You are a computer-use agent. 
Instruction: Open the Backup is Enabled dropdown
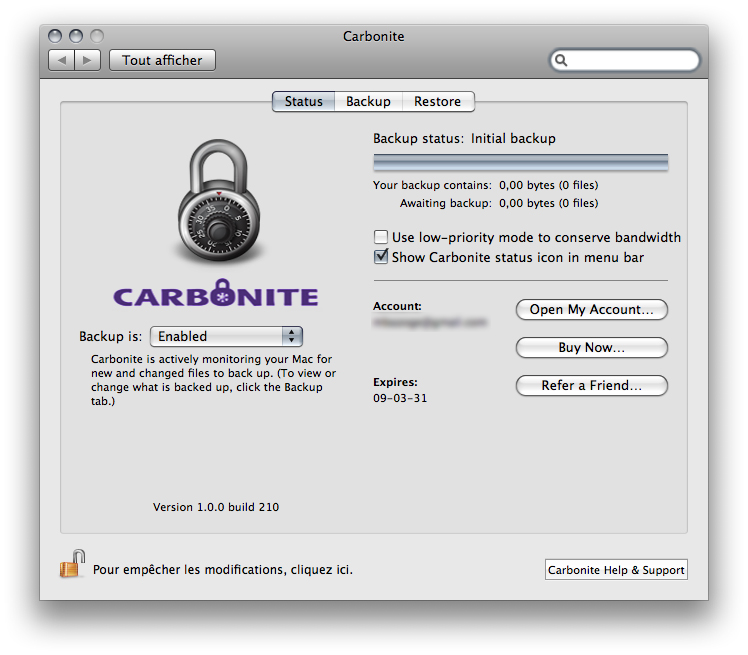click(x=227, y=336)
